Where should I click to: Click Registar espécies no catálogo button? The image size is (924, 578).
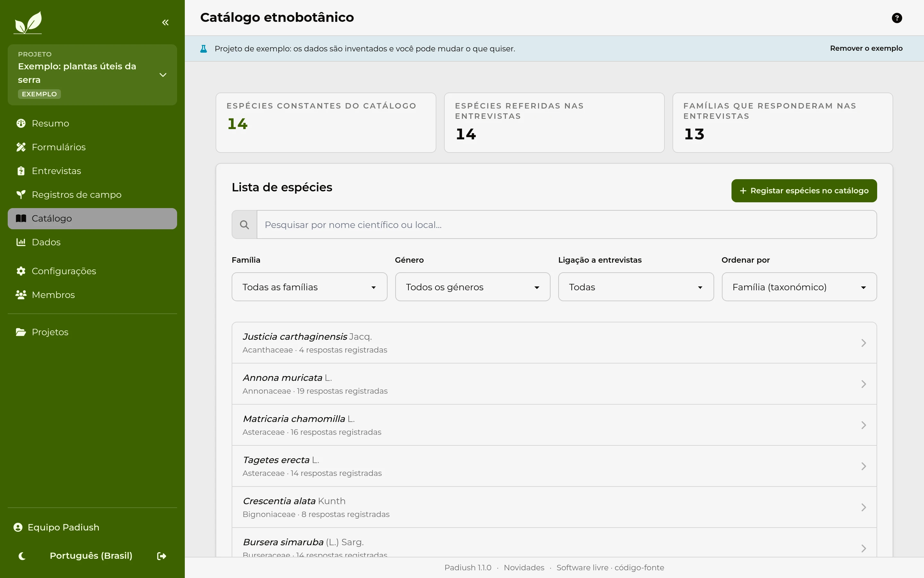804,191
